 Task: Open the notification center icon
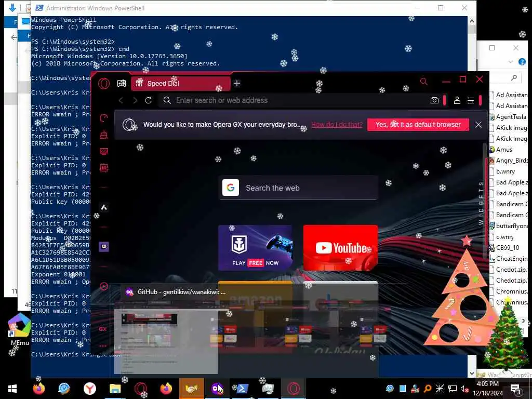point(515,390)
